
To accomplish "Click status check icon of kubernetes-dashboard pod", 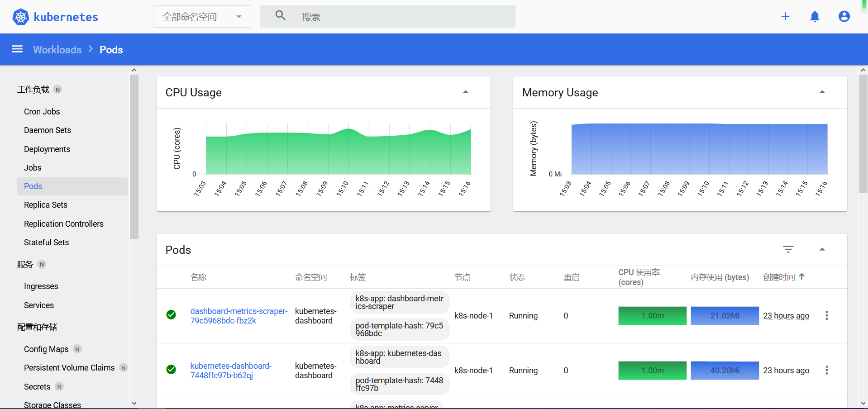I will click(171, 370).
